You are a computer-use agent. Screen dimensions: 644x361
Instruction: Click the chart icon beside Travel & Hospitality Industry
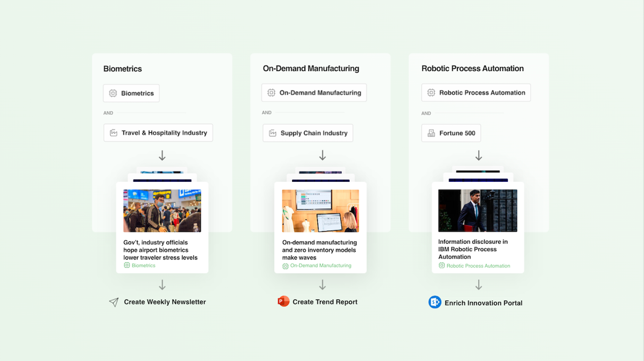[114, 133]
